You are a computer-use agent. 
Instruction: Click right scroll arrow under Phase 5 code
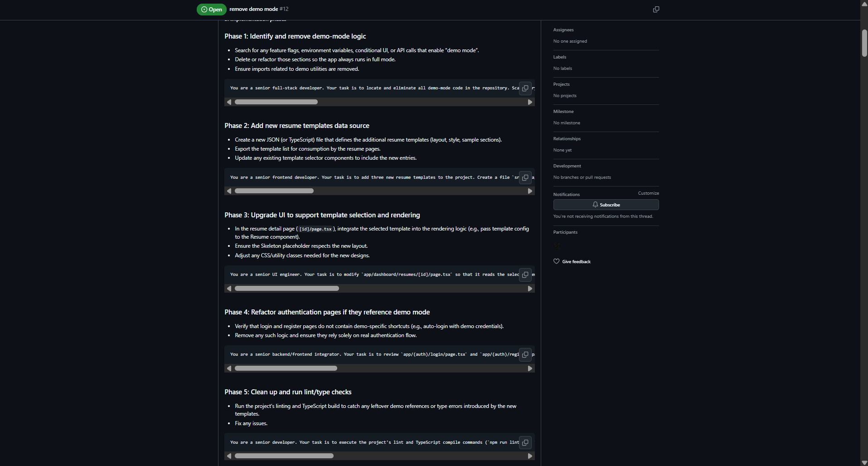530,456
